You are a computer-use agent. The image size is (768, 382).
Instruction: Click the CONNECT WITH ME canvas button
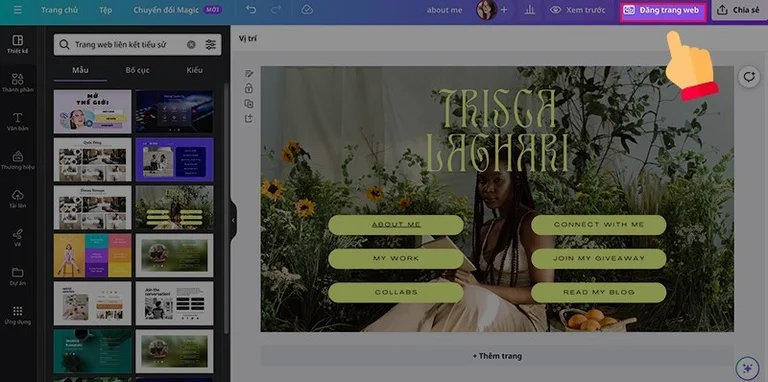(x=599, y=225)
